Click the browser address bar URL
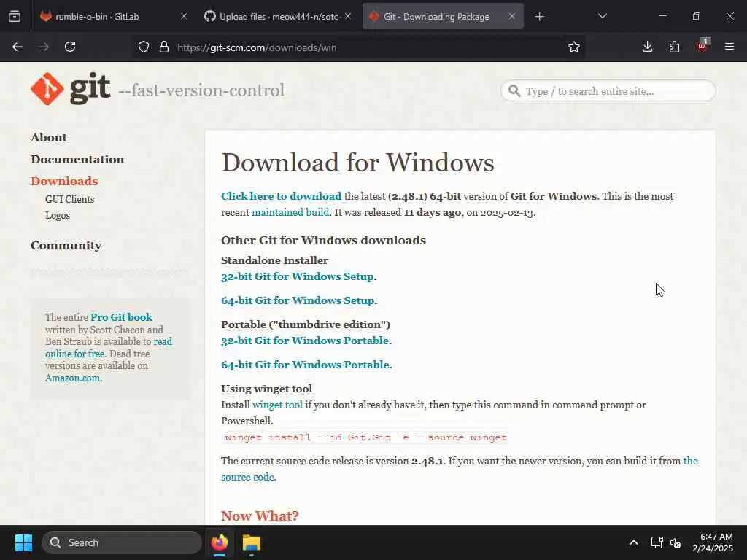747x560 pixels. click(257, 47)
